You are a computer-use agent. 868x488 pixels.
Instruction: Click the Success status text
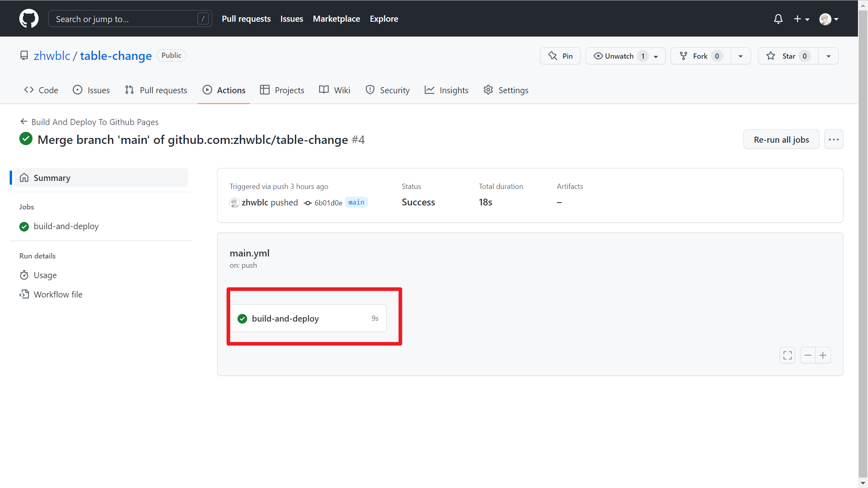click(418, 202)
